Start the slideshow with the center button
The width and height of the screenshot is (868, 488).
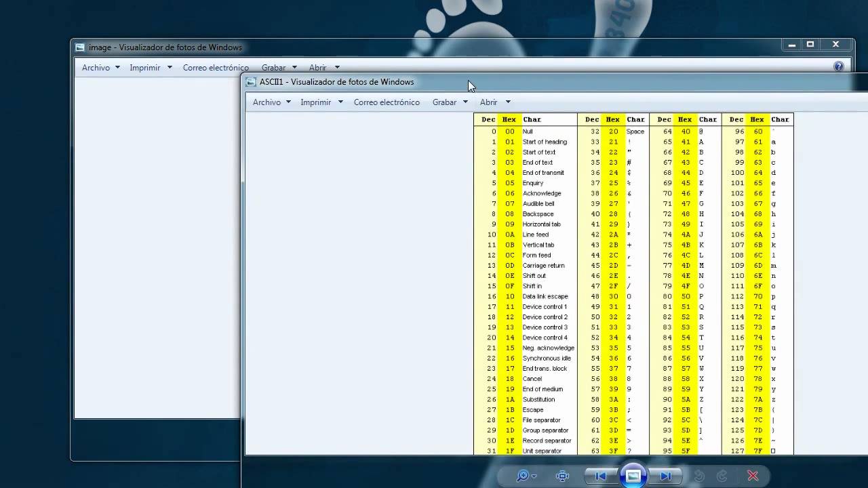click(633, 476)
